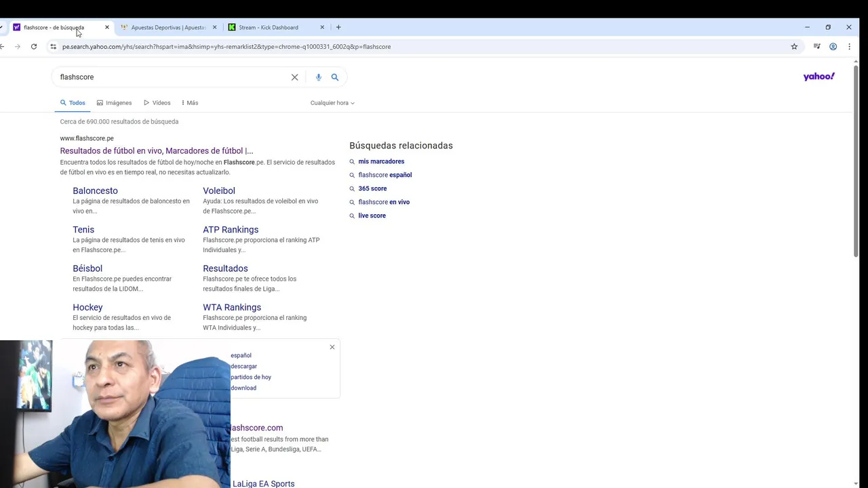The height and width of the screenshot is (488, 868).
Task: Switch to the Vídeos results filter
Action: 157,103
